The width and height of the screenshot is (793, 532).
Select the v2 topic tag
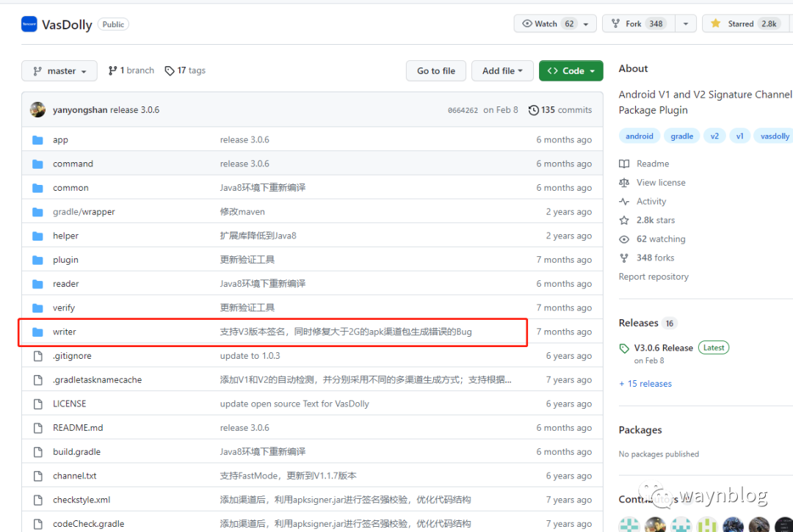714,136
